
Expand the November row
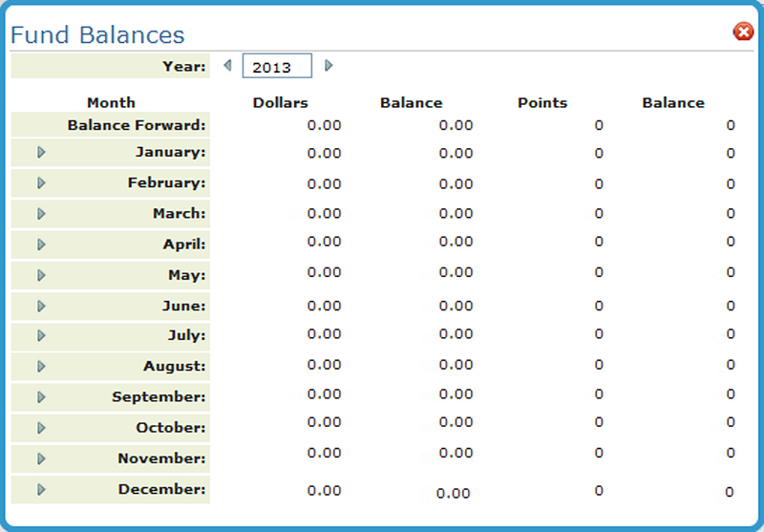point(41,458)
